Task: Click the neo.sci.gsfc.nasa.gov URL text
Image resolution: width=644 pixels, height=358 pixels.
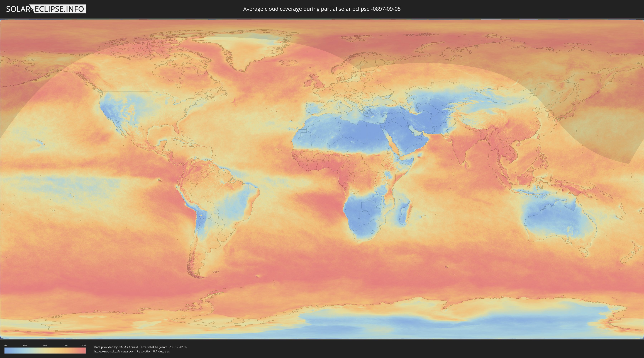Action: pyautogui.click(x=114, y=351)
